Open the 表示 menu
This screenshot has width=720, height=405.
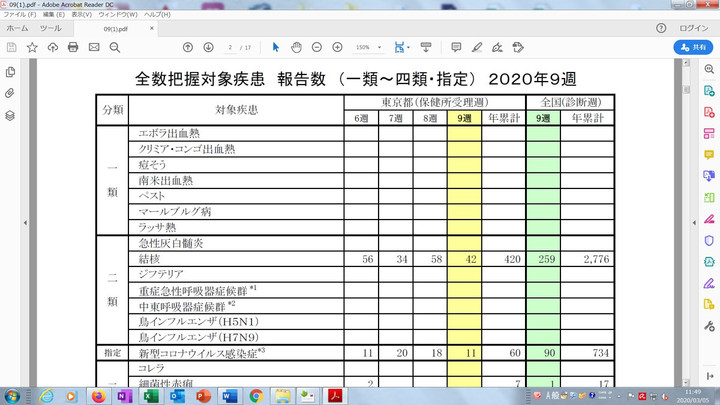point(82,16)
